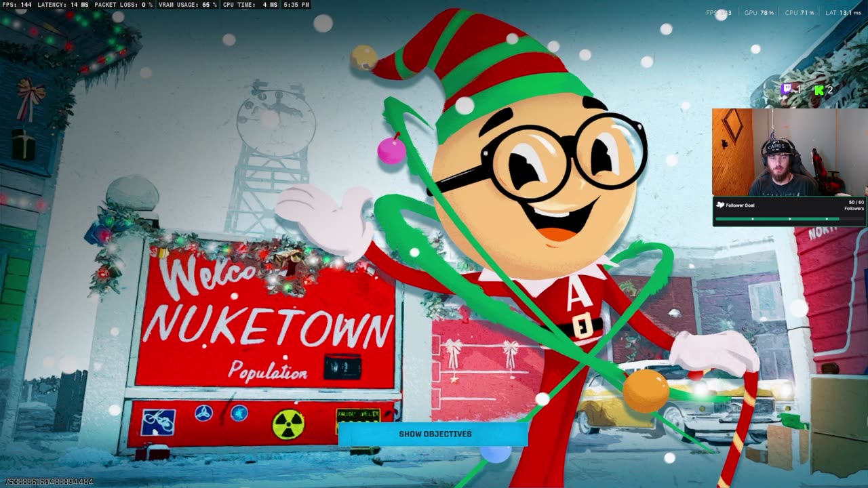Click the "GPU 78 %" overlay stat
868x488 pixels.
759,13
